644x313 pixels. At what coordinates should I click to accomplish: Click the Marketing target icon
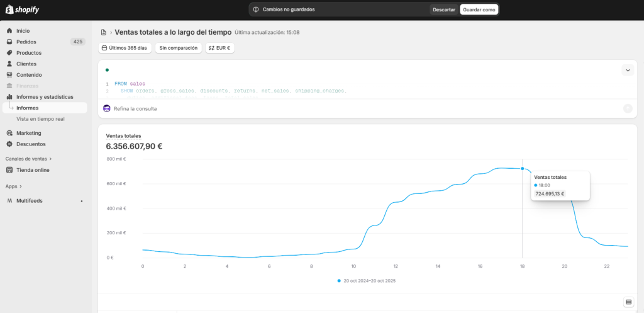[9, 133]
